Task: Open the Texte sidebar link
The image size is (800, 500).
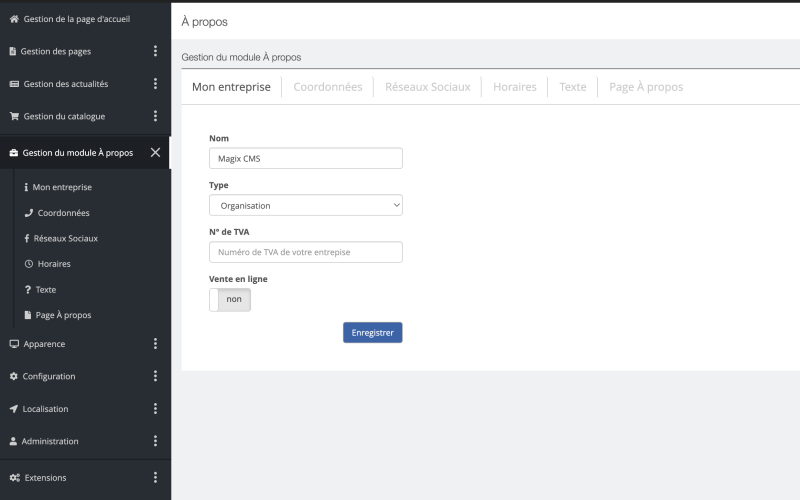Action: tap(46, 289)
